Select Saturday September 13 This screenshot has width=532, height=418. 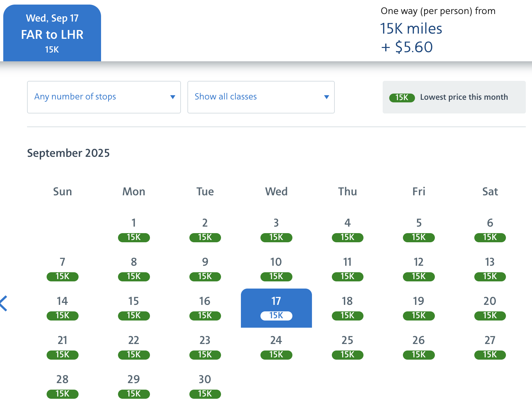tap(490, 269)
